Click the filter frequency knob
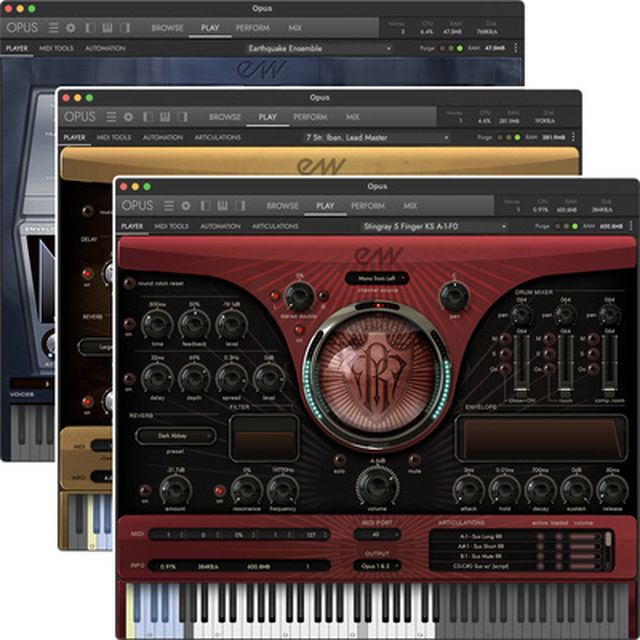 click(x=282, y=489)
